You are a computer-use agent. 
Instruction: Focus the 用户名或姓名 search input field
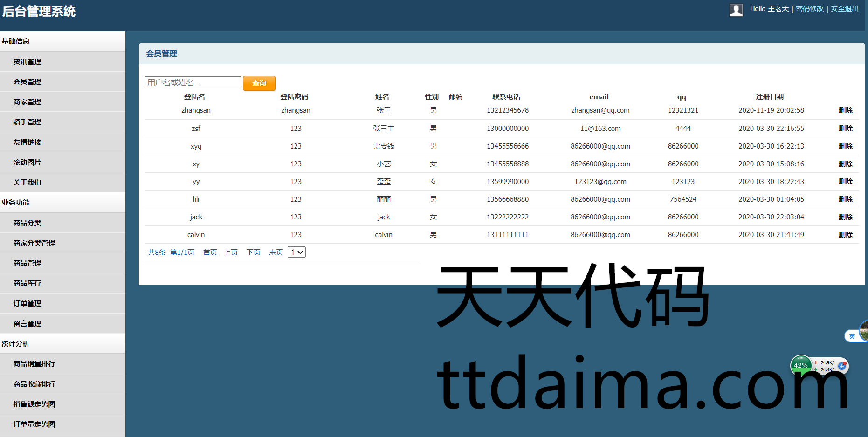[x=193, y=83]
